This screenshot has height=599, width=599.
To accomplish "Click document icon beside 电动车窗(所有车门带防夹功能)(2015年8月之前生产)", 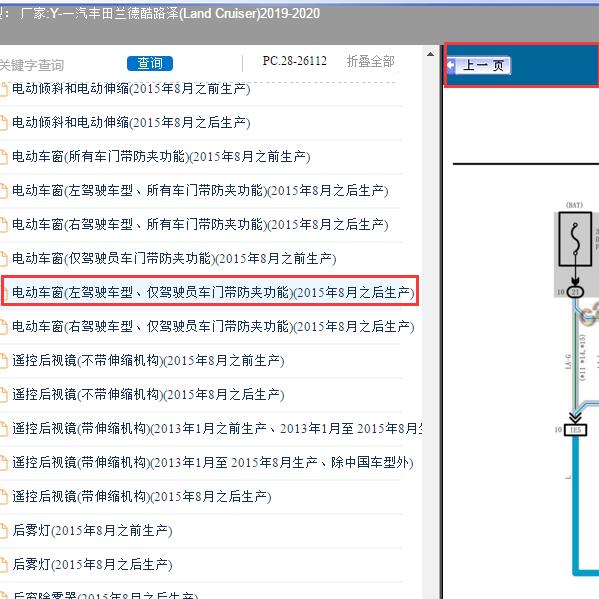I will (4, 157).
